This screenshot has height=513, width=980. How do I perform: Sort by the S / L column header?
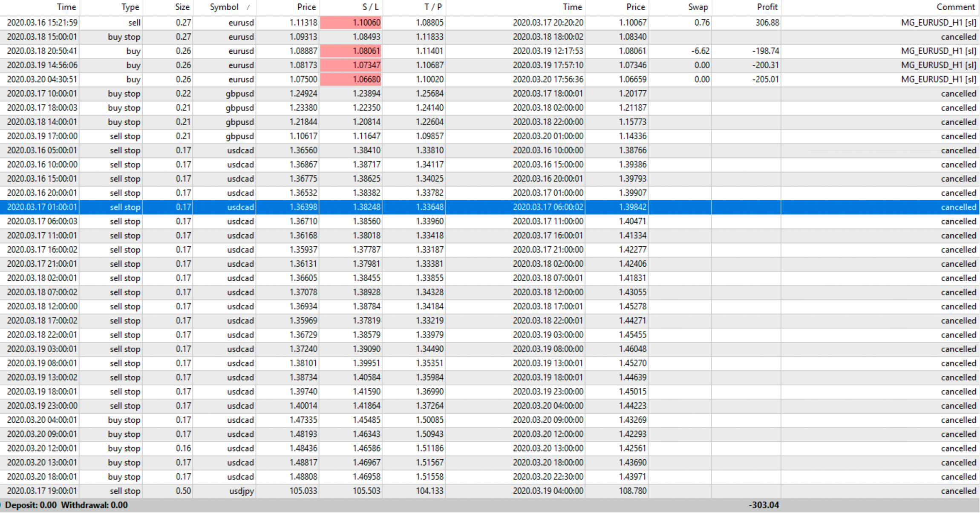[x=370, y=7]
